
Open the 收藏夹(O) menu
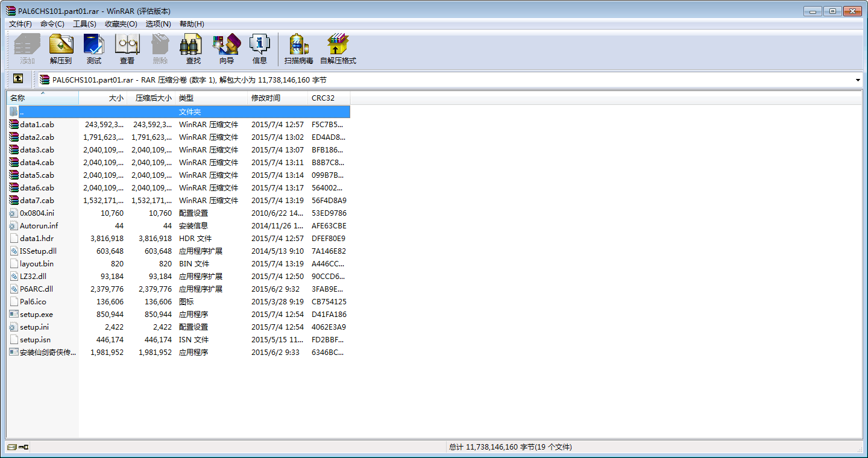coord(121,24)
